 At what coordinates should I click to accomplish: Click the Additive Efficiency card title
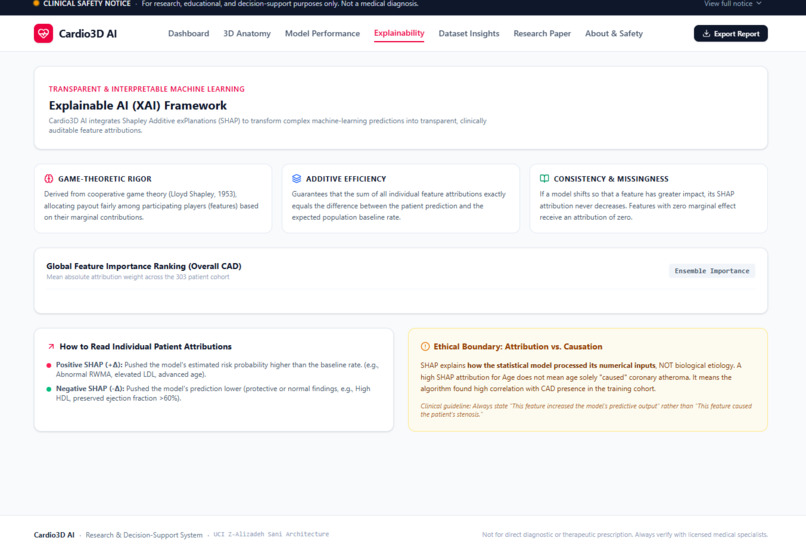[346, 179]
